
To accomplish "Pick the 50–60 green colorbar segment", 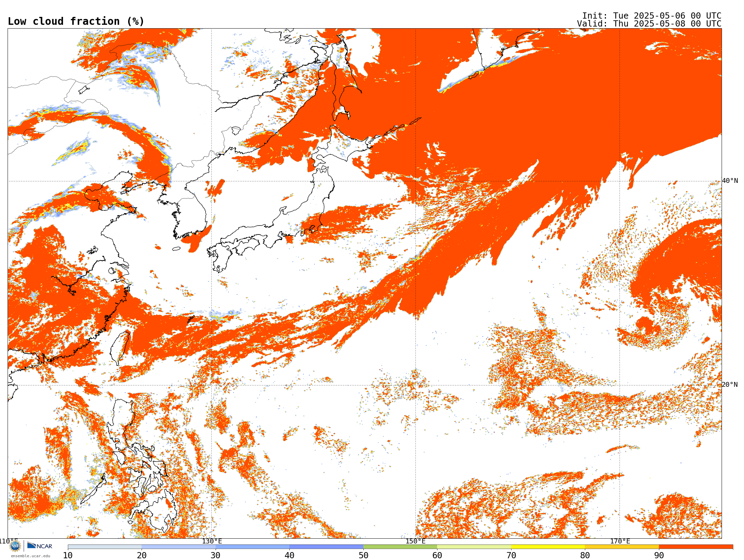I will [400, 547].
